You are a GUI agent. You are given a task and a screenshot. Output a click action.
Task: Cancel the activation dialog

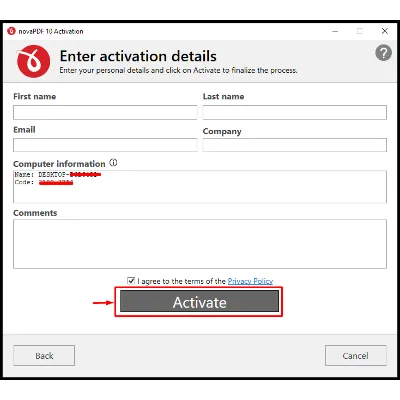coord(356,356)
